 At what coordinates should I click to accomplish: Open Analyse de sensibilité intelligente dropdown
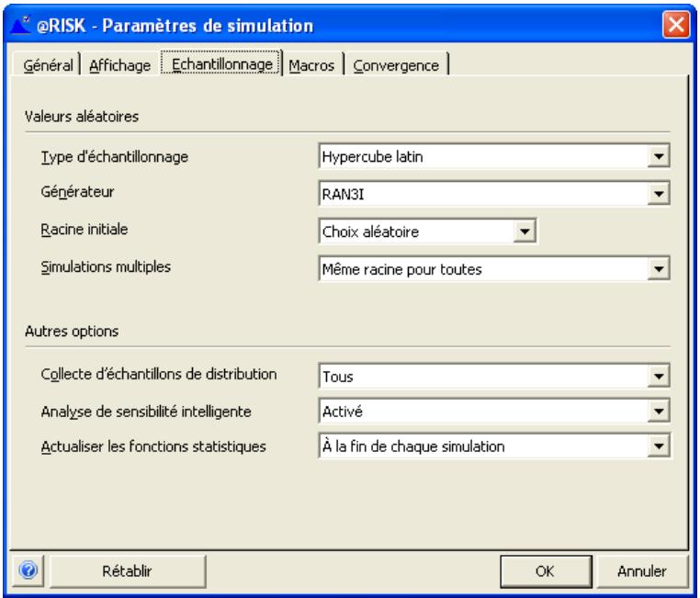coord(660,411)
